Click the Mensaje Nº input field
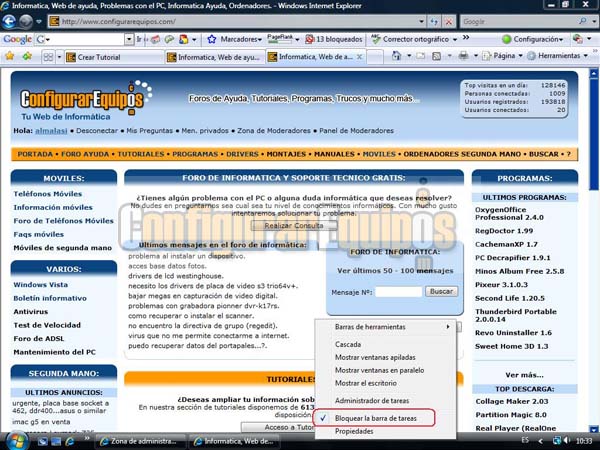 tap(398, 292)
